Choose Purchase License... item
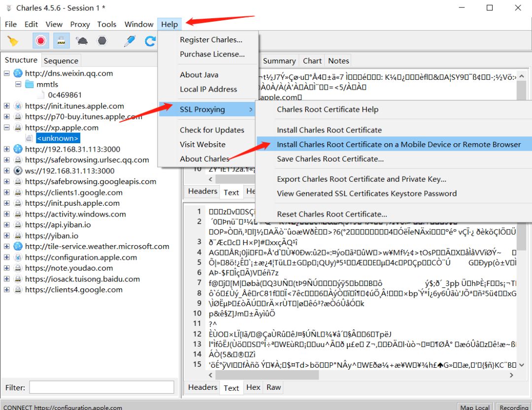The image size is (532, 410). (x=212, y=54)
